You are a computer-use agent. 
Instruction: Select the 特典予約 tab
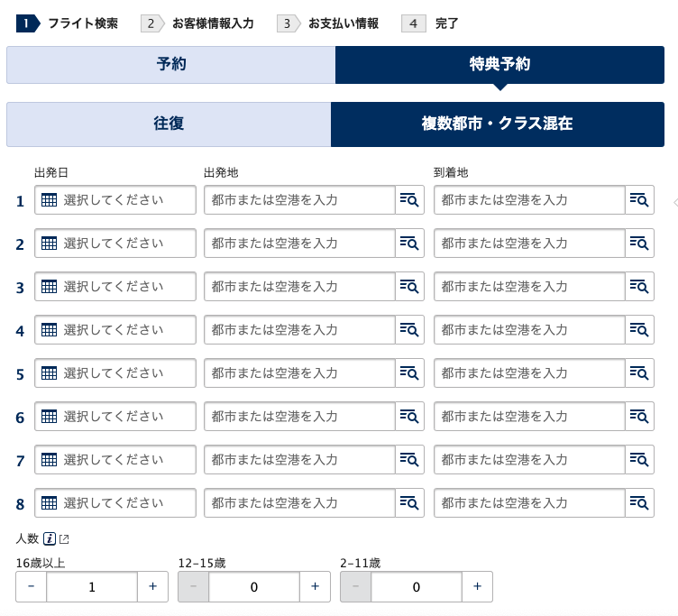tap(499, 65)
